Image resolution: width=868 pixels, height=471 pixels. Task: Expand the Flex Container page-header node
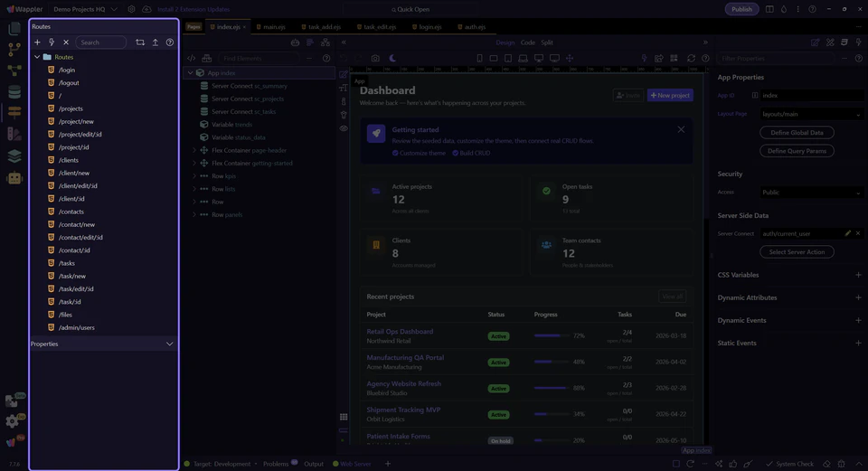(194, 151)
